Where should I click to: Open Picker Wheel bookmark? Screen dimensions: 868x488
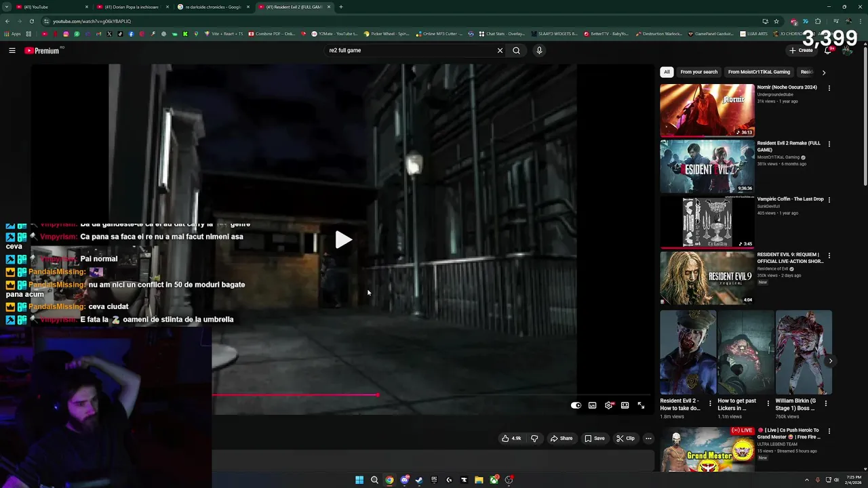tap(387, 34)
